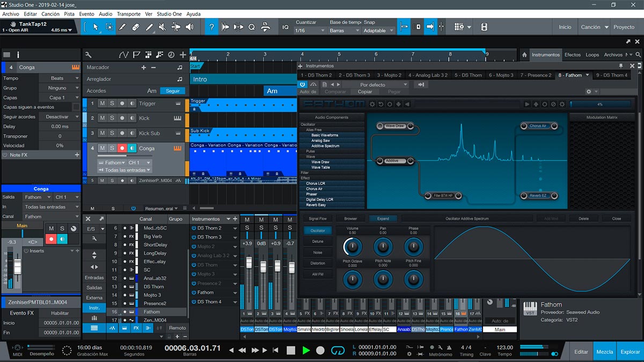Switch to the Efectos browser tab
Viewport: 644px width, 362px height.
(x=573, y=55)
